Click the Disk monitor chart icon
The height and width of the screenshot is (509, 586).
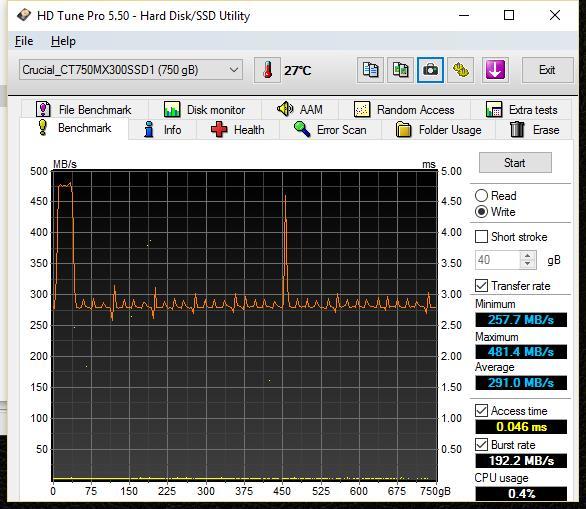tap(172, 109)
